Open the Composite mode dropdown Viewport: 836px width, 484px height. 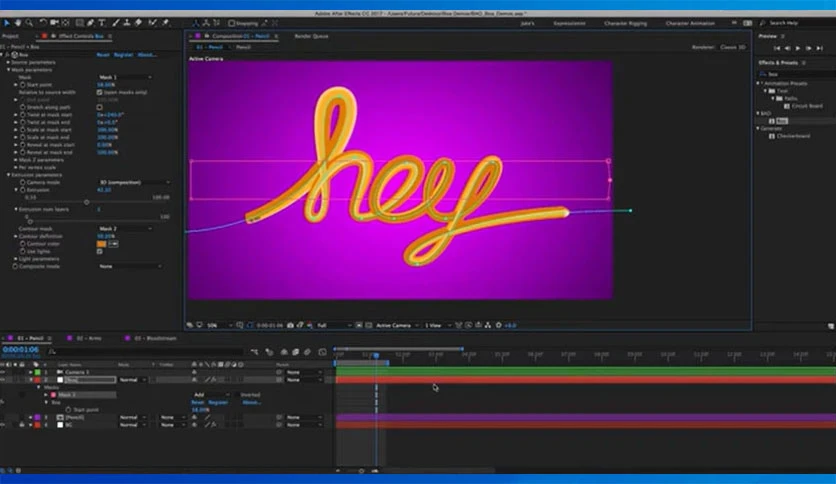point(130,266)
